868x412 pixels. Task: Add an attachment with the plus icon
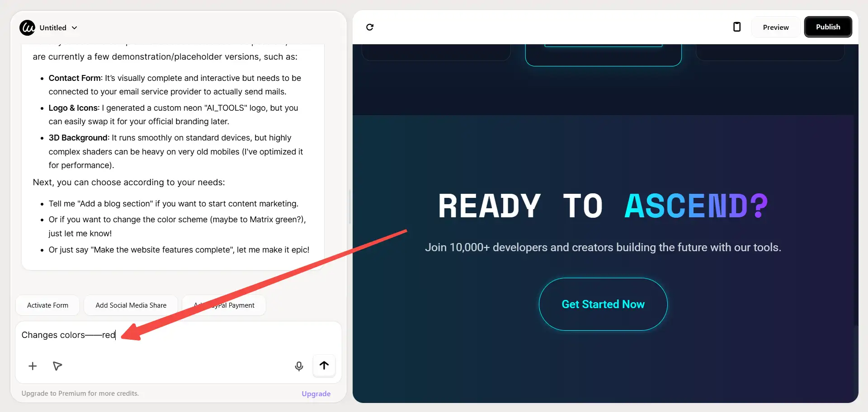(x=33, y=366)
